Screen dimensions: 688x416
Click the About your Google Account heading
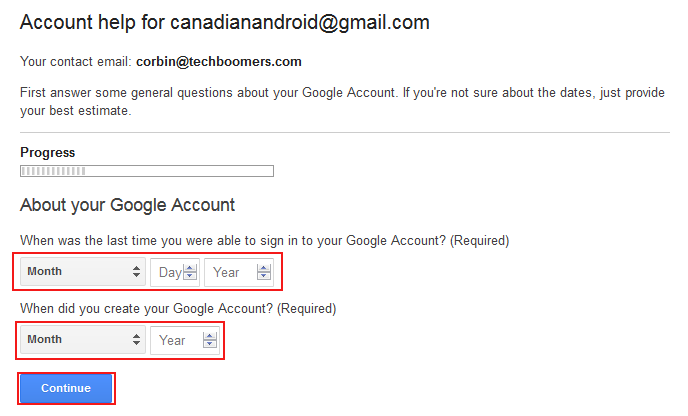click(x=128, y=205)
